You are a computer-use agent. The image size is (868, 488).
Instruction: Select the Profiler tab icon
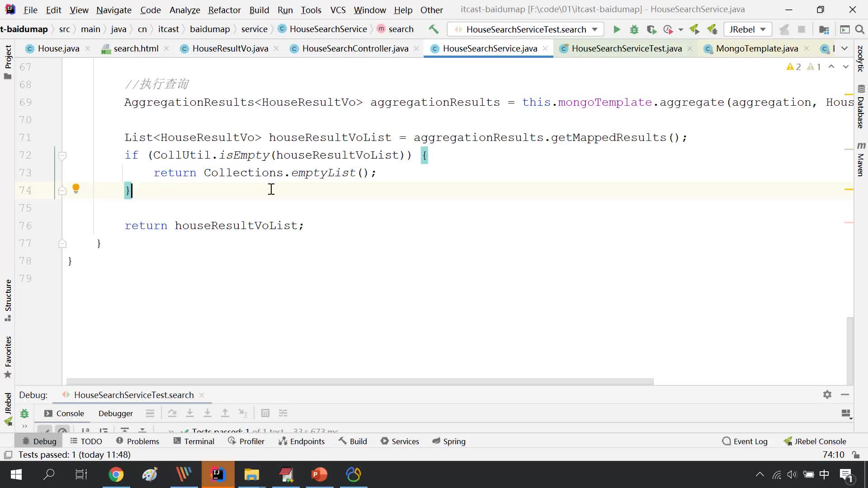(231, 441)
